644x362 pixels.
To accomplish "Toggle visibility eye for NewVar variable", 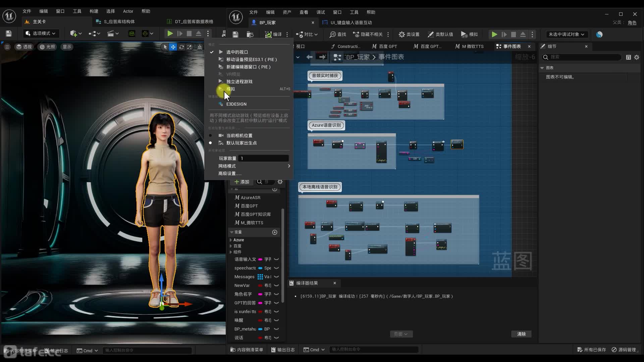I will [276, 286].
